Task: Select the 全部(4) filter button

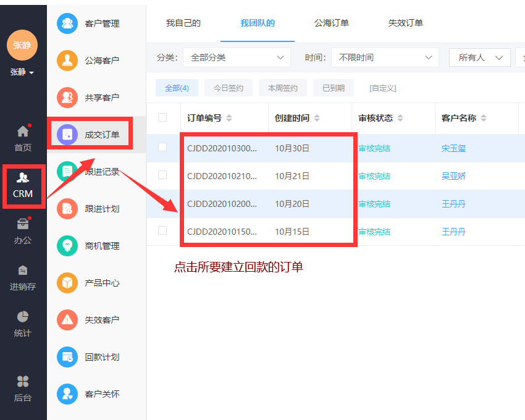Action: pyautogui.click(x=177, y=88)
